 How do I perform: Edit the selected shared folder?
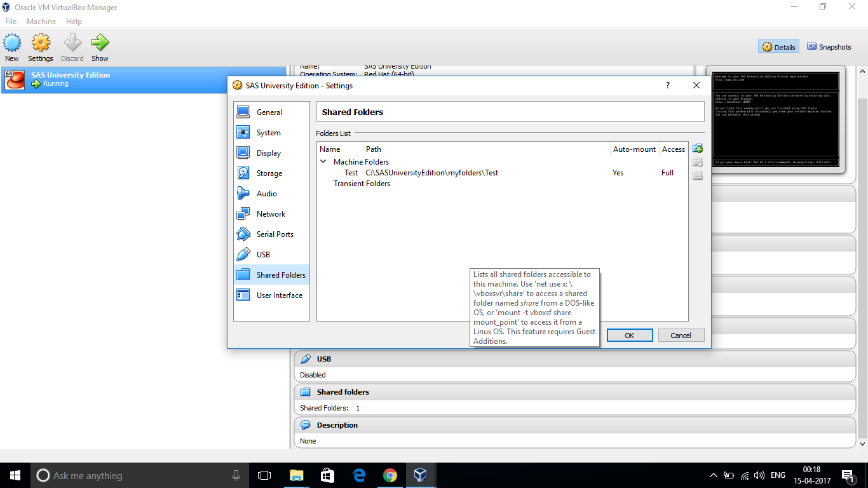(x=697, y=162)
